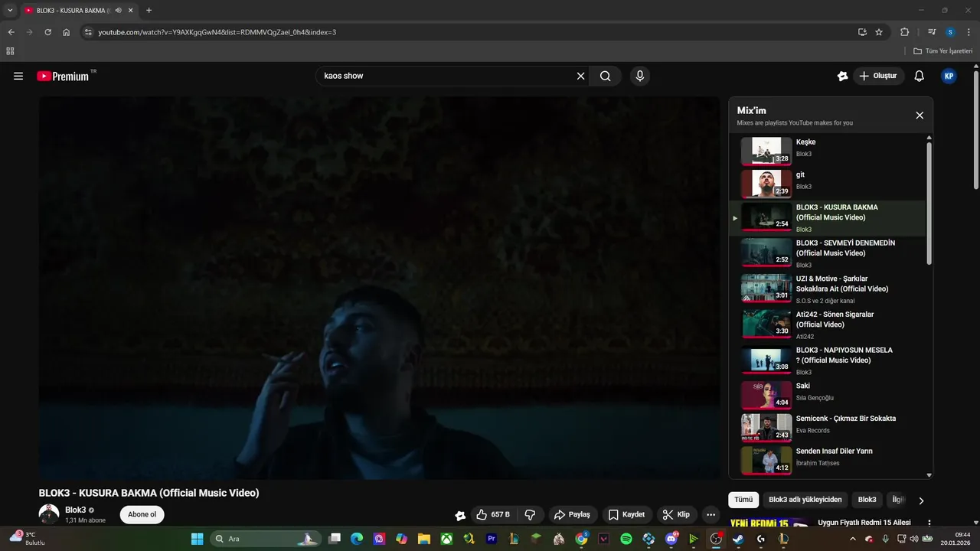Open KP account avatar menu

point(949,76)
